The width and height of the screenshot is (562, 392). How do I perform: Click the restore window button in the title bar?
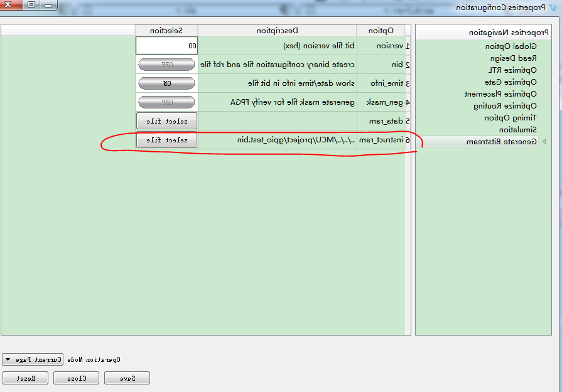coord(31,4)
